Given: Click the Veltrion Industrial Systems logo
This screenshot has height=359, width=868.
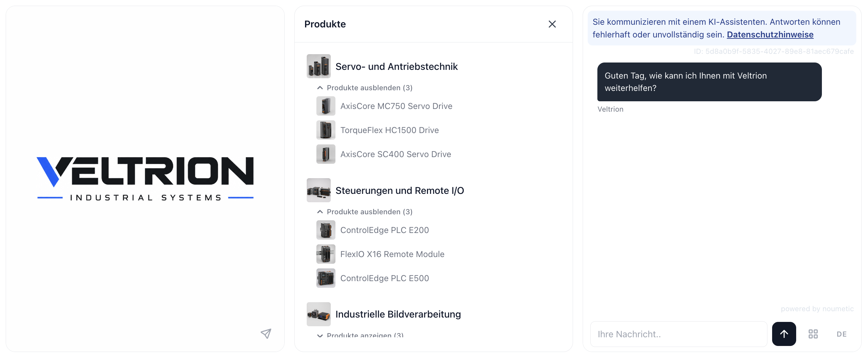Looking at the screenshot, I should pyautogui.click(x=145, y=178).
